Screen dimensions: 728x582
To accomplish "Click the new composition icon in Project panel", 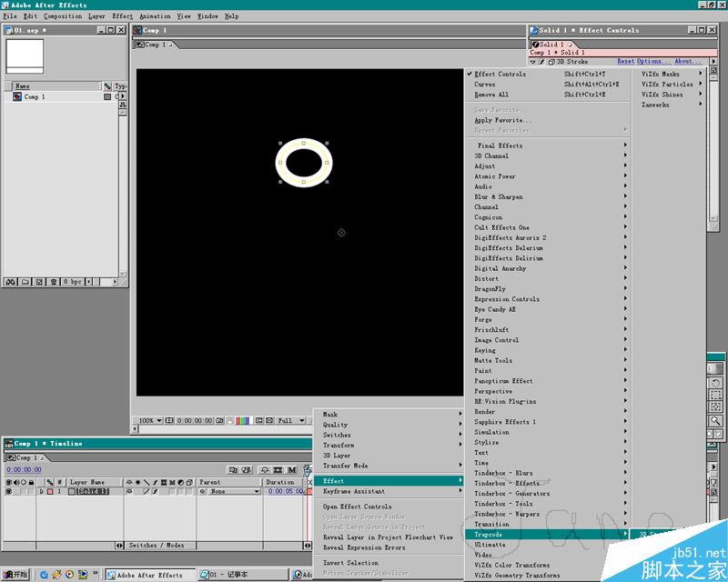I will click(x=41, y=282).
